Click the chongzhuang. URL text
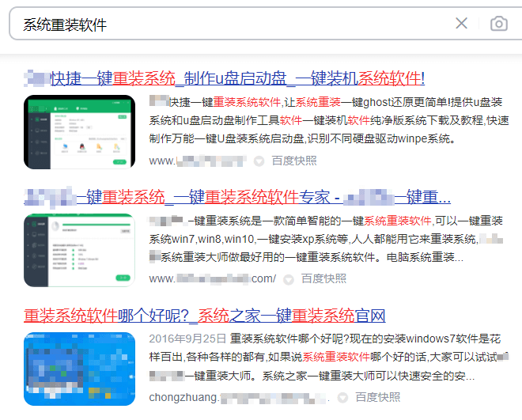 pyautogui.click(x=240, y=397)
